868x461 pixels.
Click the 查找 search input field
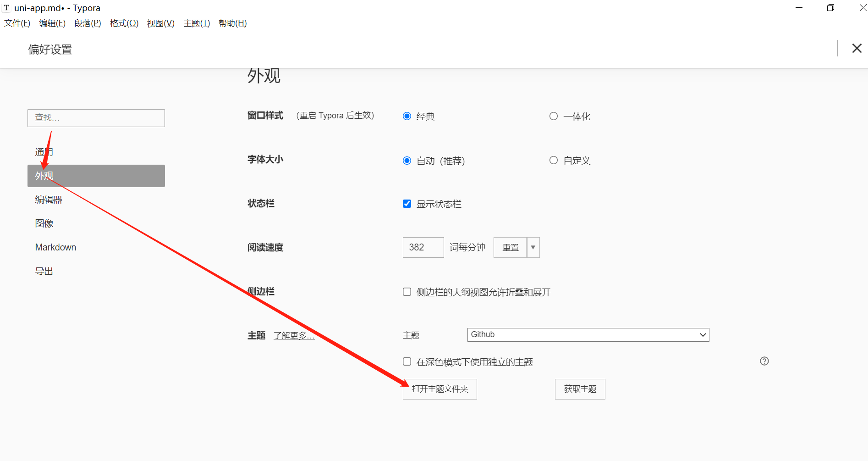[x=96, y=118]
